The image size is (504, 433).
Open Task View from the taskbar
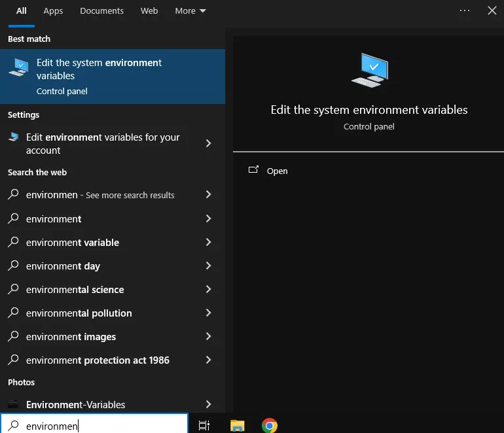(204, 426)
